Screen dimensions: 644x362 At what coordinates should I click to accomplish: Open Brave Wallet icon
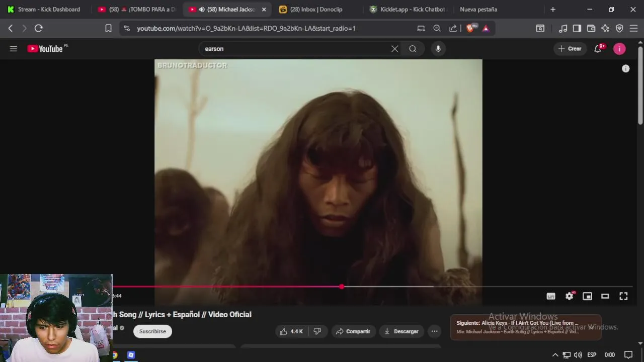[591, 28]
